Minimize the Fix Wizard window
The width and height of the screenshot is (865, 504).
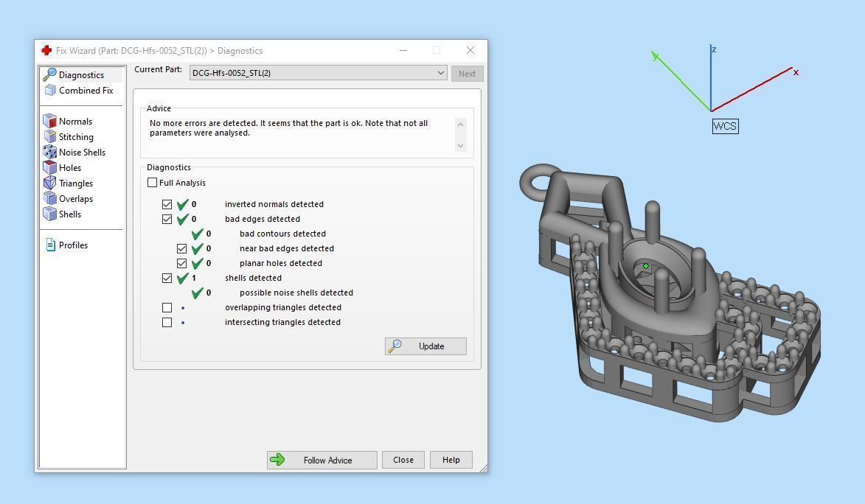click(x=403, y=50)
